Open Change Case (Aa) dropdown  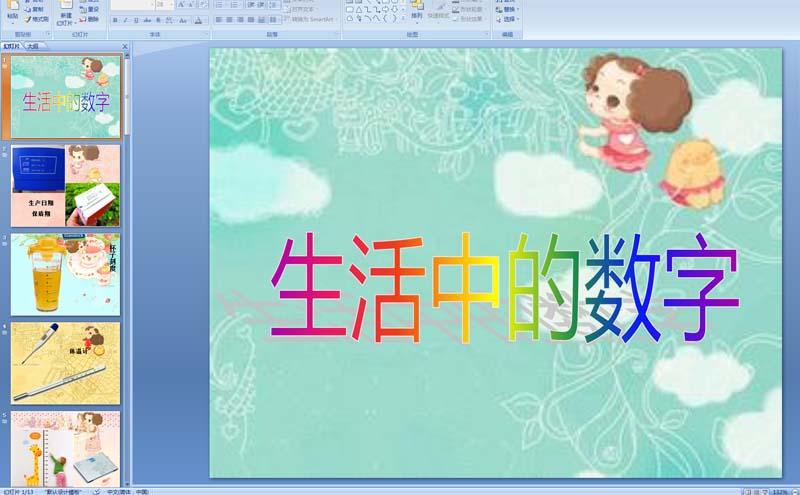[x=184, y=20]
